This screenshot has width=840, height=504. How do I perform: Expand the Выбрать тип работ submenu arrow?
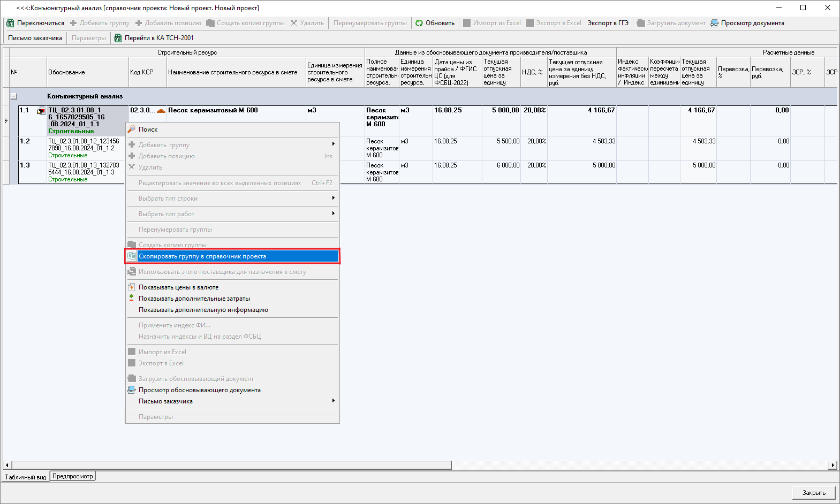[x=333, y=213]
